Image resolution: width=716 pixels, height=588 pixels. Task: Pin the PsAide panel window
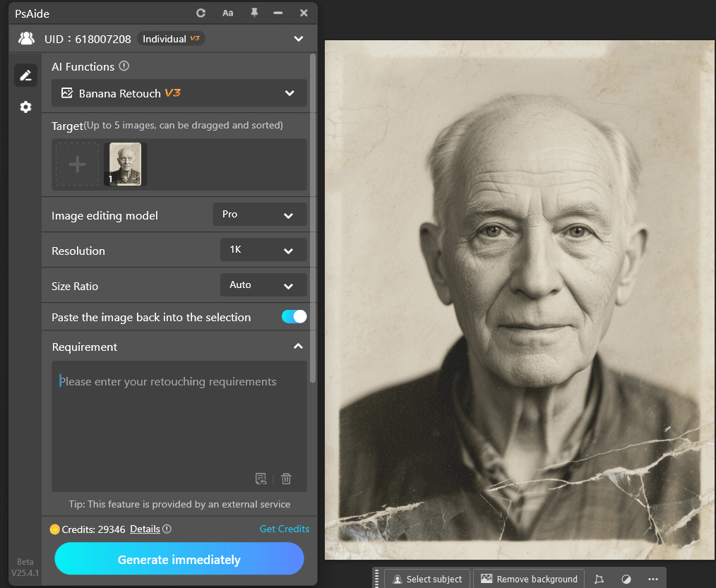[x=253, y=13]
